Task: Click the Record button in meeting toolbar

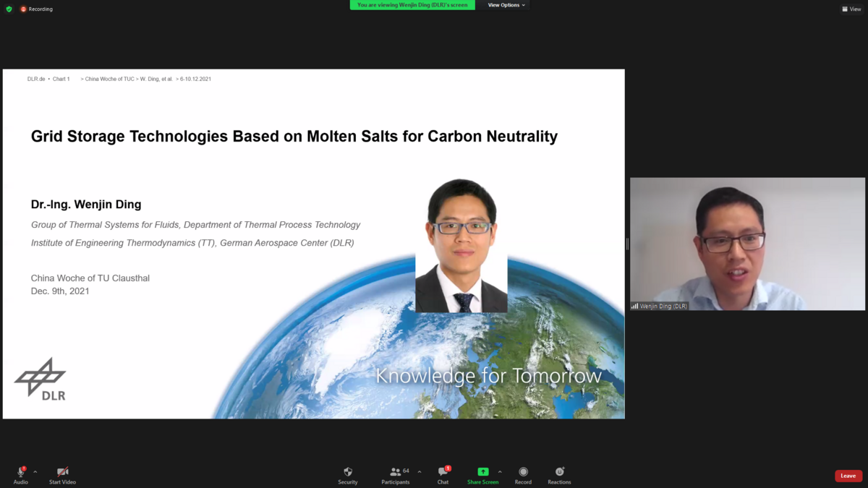Action: pos(523,476)
